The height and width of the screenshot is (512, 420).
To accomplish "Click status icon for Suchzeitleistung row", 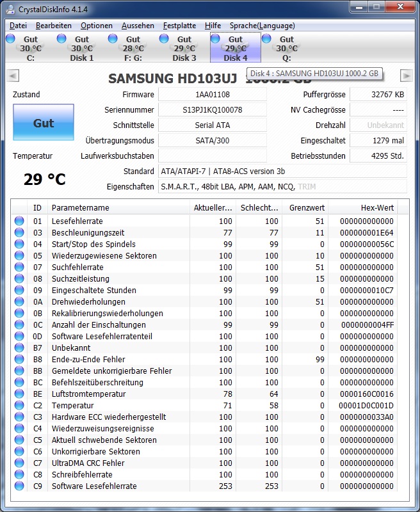I will 19,278.
